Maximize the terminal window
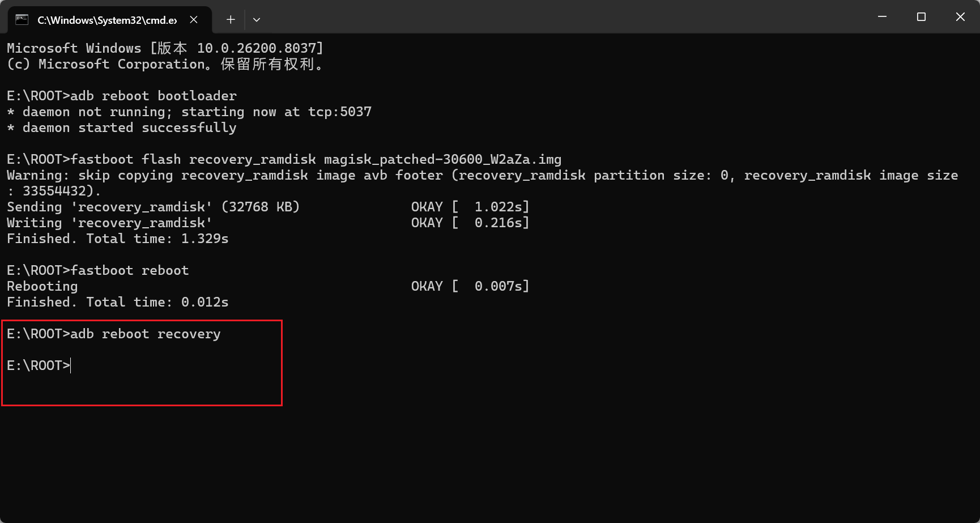The image size is (980, 523). click(x=921, y=17)
